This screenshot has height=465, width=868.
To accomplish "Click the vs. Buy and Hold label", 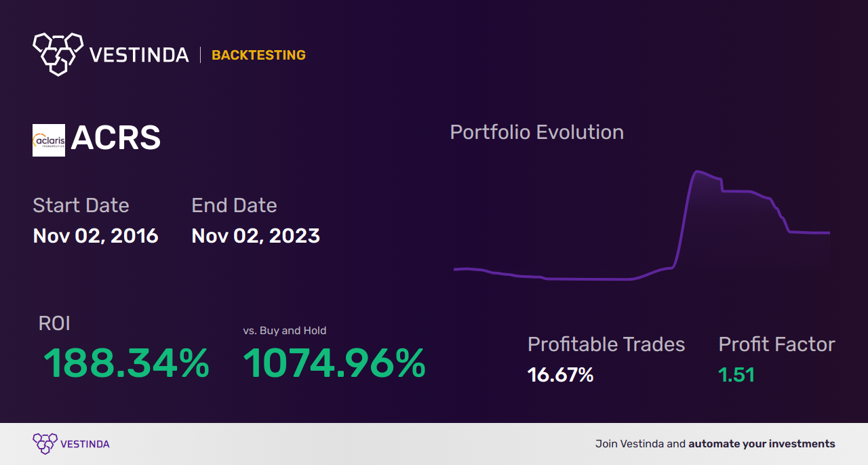I will tap(285, 331).
